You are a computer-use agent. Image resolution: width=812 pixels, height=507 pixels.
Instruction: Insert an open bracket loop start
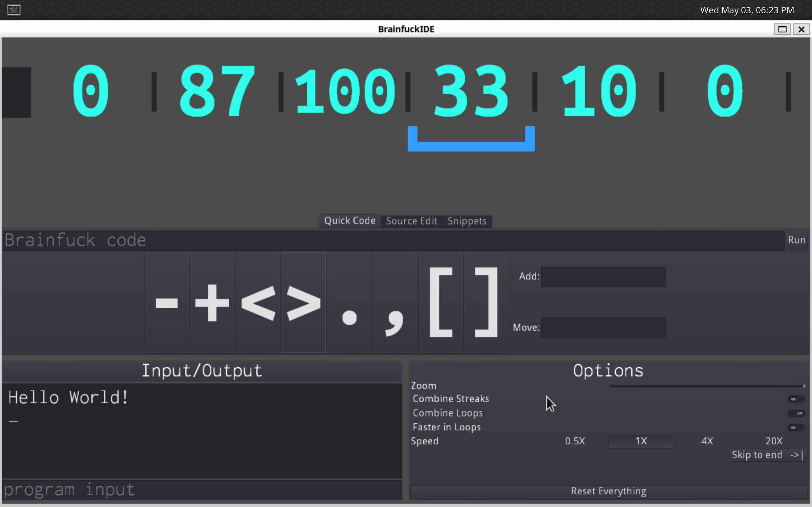[x=441, y=302]
